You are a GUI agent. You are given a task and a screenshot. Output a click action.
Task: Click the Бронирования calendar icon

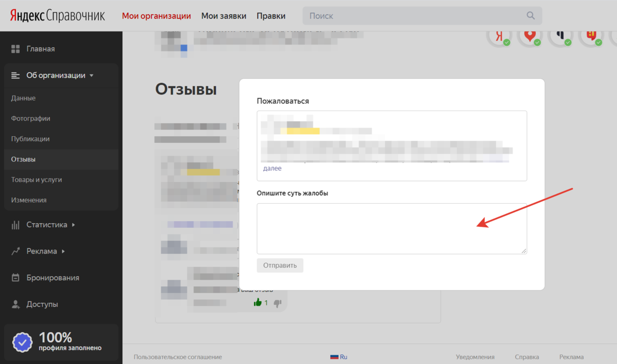pos(15,278)
